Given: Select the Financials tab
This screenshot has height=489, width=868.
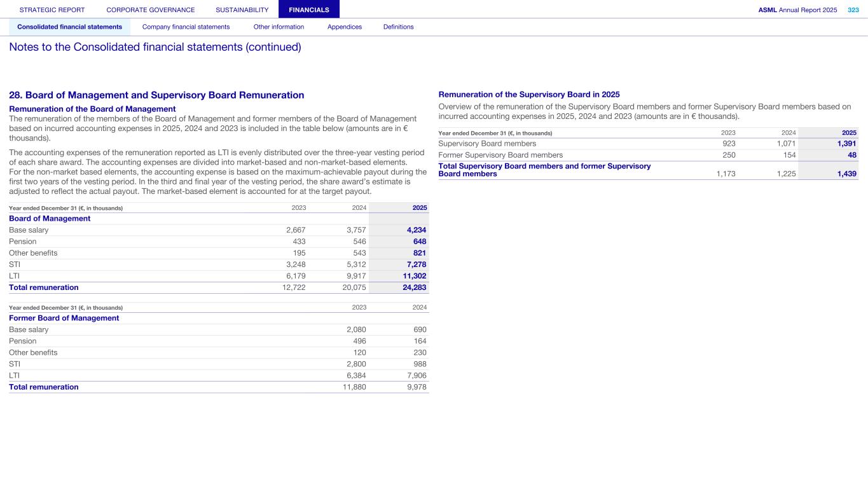Looking at the screenshot, I should [308, 10].
